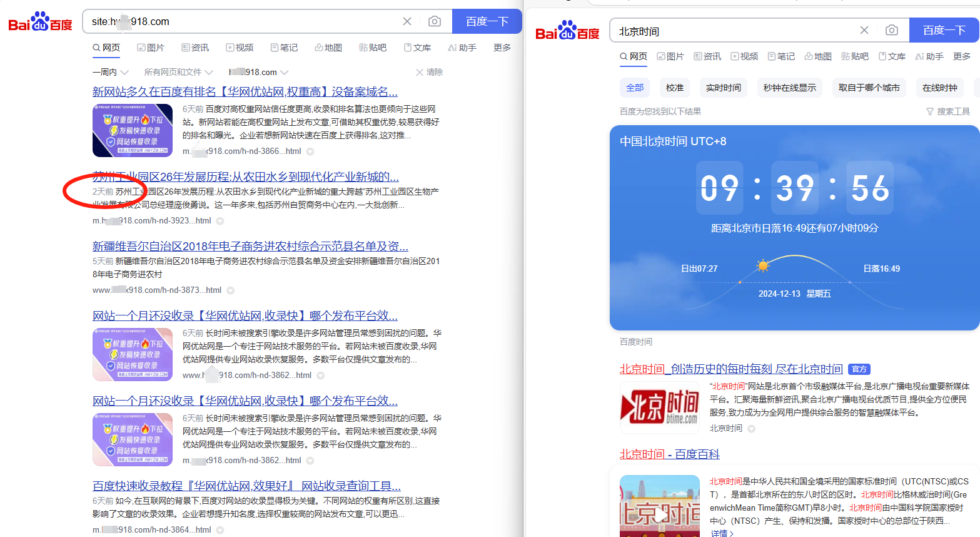Open thumbnail of 新网站多久在百度有排名 result
Viewport: 980px width, 537px height.
tap(133, 130)
